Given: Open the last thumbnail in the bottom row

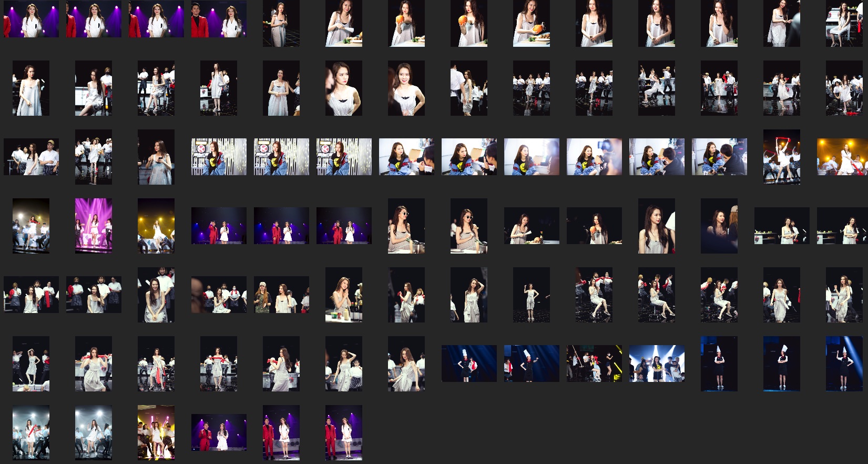Looking at the screenshot, I should pos(344,432).
